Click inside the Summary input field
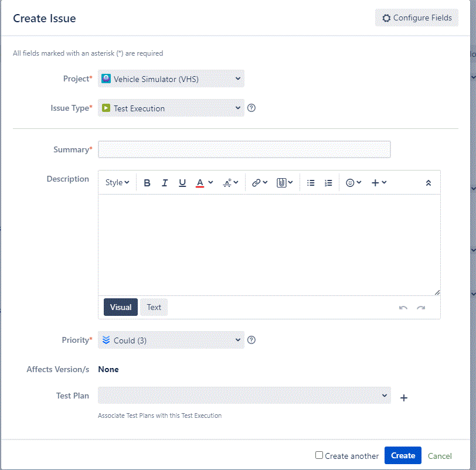This screenshot has height=470, width=476. point(244,149)
